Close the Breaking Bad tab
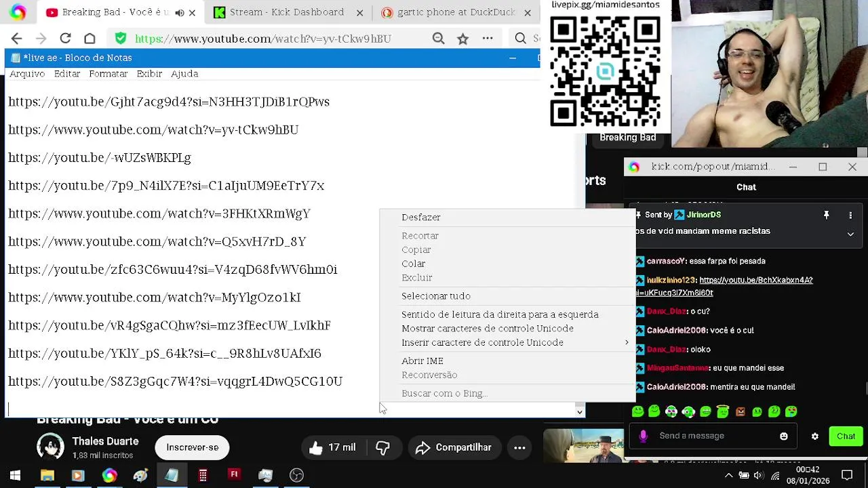This screenshot has width=868, height=488. pos(192,12)
